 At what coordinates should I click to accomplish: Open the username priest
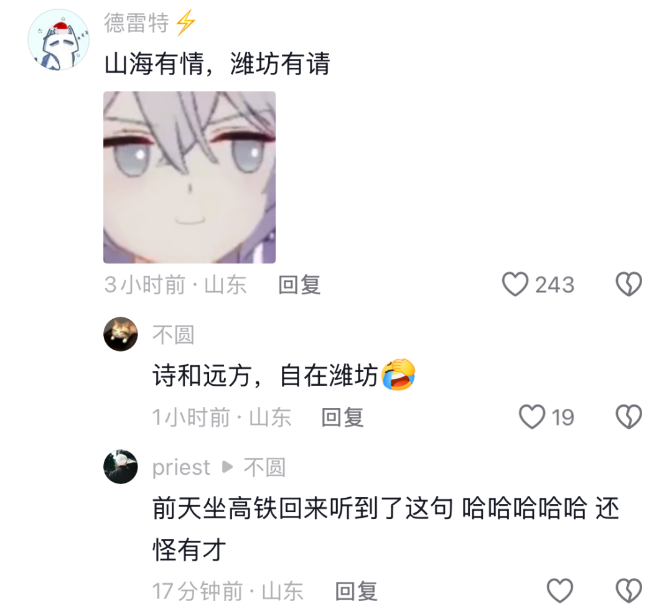pos(181,467)
